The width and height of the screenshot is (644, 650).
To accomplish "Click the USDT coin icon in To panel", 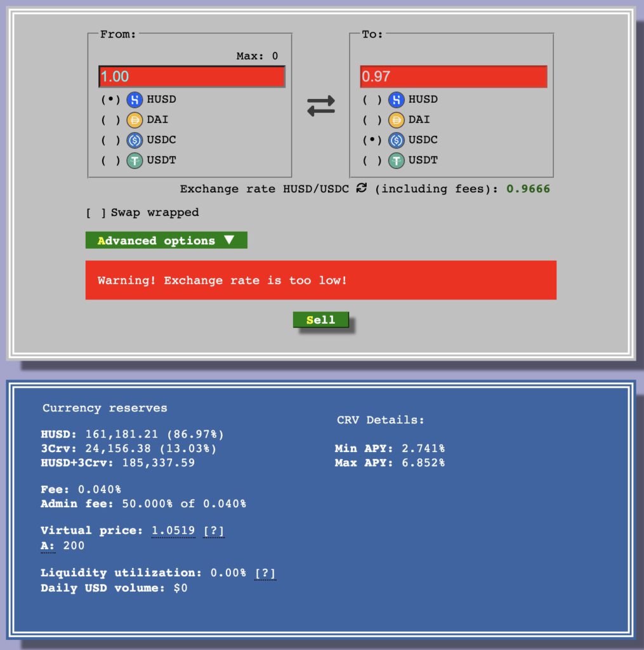I will click(x=396, y=161).
